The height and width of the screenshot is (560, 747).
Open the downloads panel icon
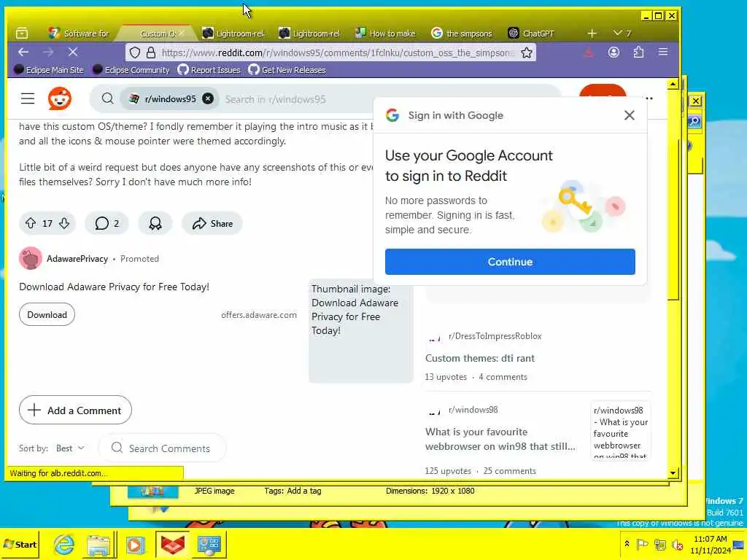[589, 52]
